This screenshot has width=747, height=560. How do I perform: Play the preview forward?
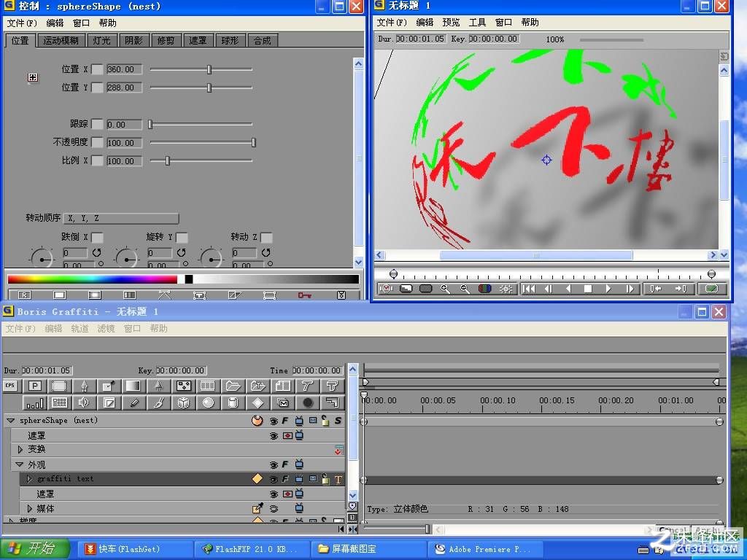pos(608,289)
